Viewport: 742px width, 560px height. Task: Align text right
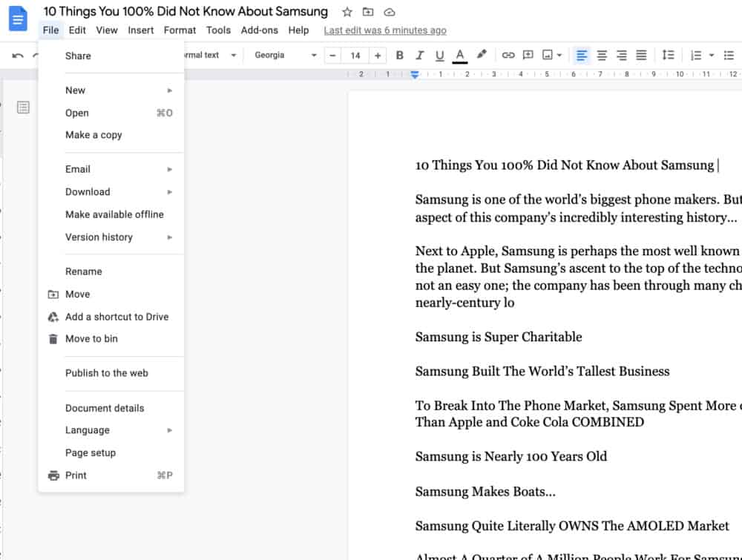(621, 56)
